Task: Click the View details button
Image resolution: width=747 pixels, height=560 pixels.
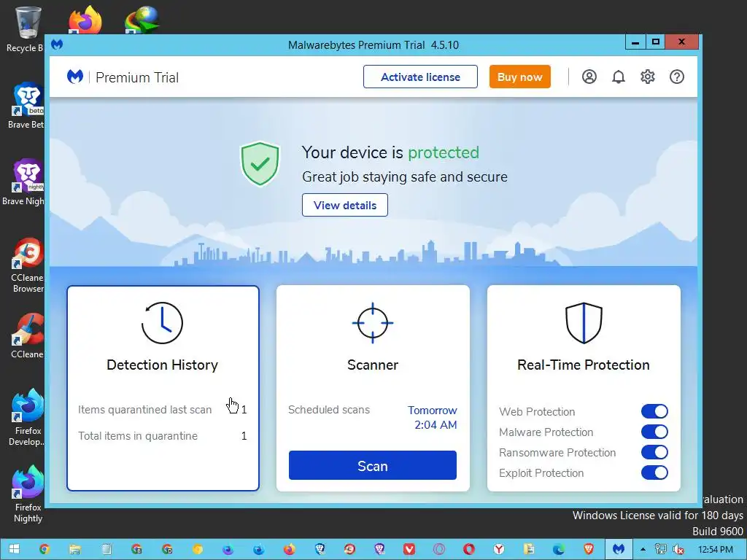Action: click(x=345, y=205)
